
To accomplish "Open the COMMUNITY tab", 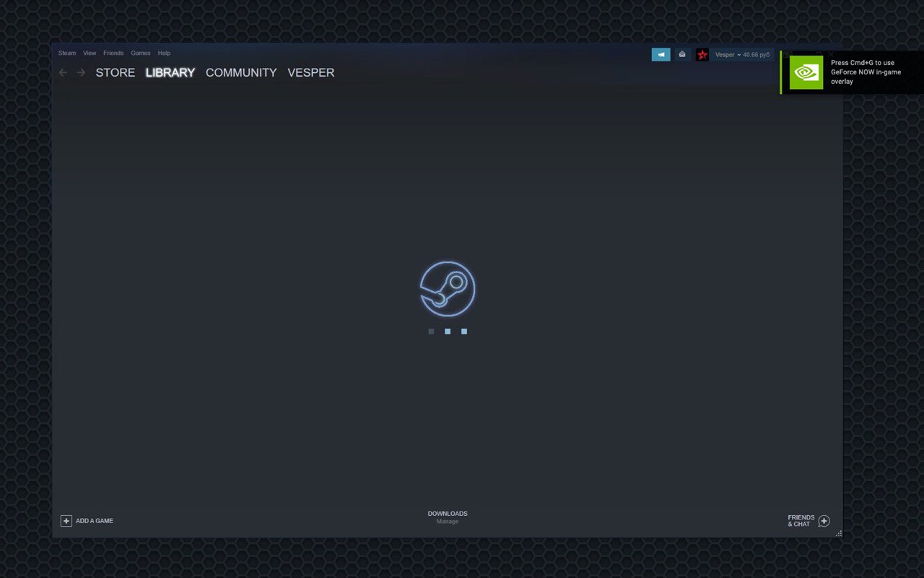I will tap(241, 72).
